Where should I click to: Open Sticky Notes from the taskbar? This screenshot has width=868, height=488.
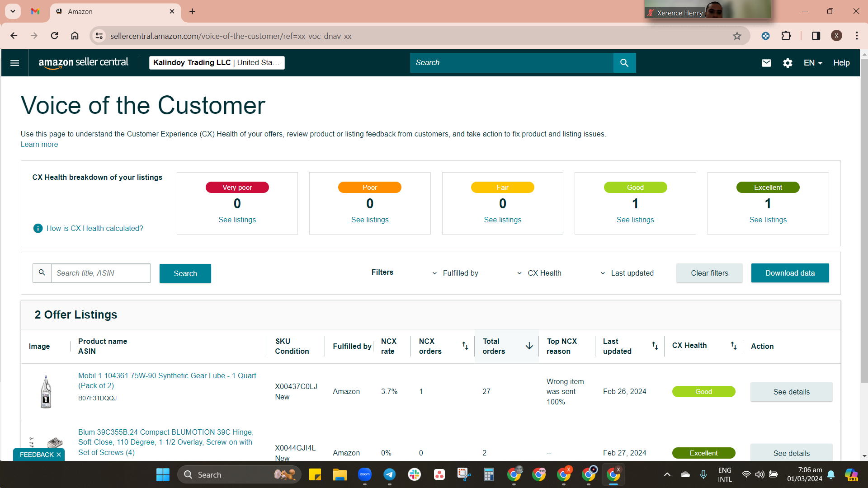(x=315, y=474)
